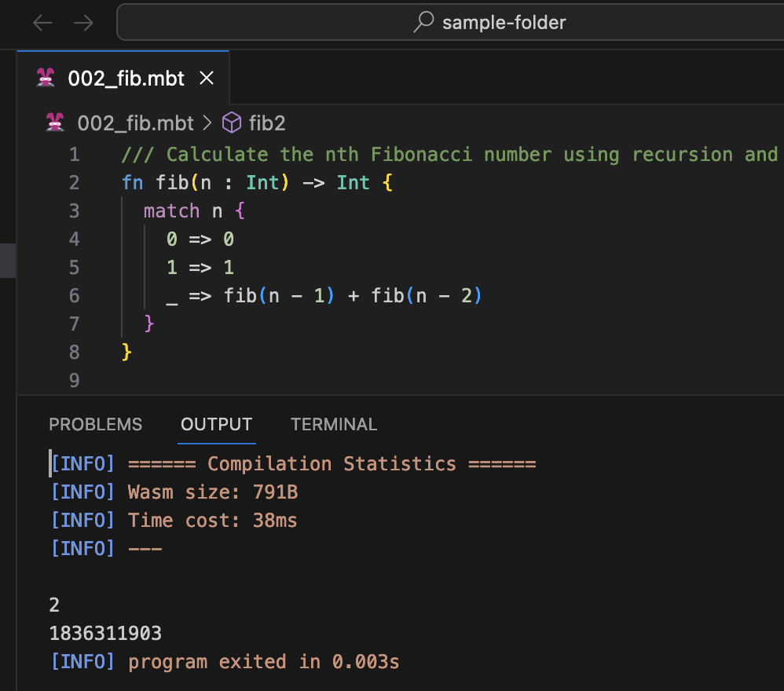This screenshot has height=691, width=784.
Task: Open the TERMINAL panel tab
Action: point(334,425)
